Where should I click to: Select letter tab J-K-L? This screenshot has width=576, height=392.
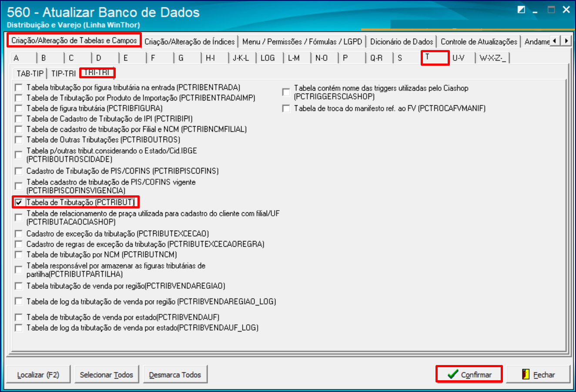point(243,58)
